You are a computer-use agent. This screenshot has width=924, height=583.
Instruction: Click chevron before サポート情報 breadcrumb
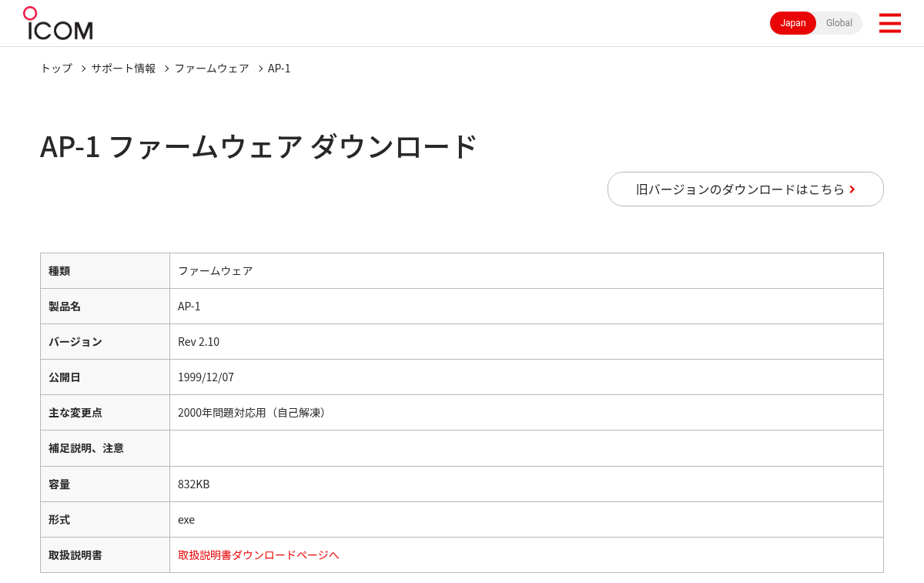point(83,69)
